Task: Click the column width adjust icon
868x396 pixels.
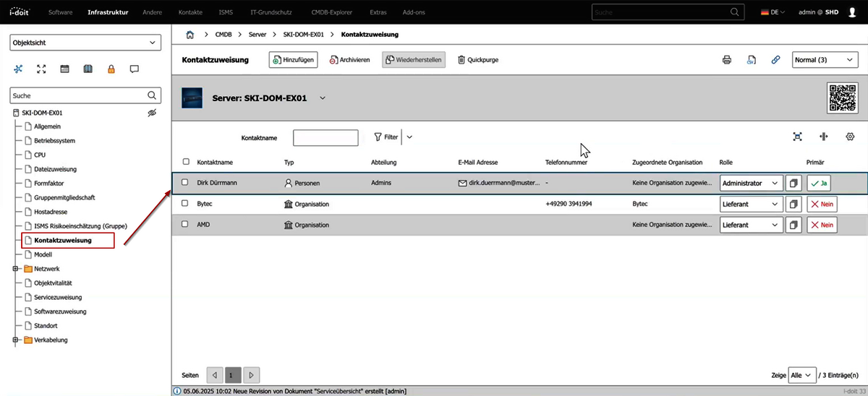Action: [823, 137]
